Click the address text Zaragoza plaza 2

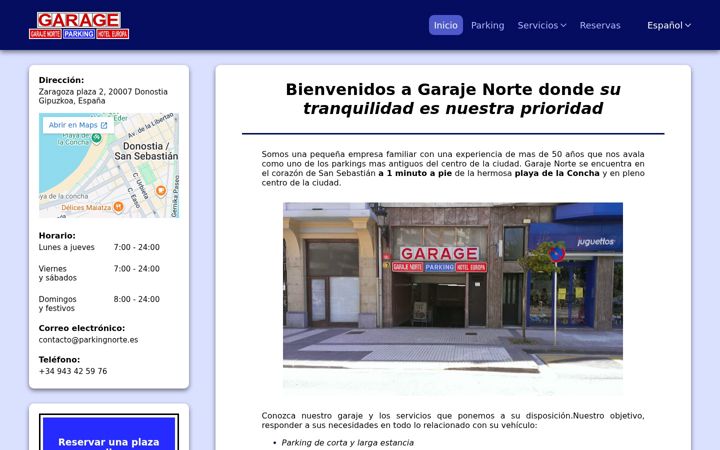click(103, 96)
